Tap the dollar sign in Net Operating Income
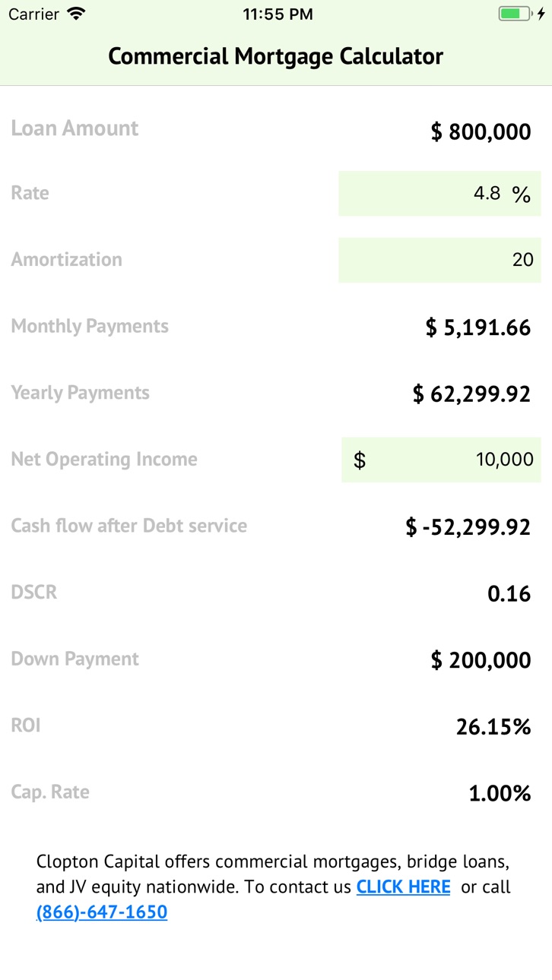Image resolution: width=552 pixels, height=980 pixels. [x=360, y=460]
